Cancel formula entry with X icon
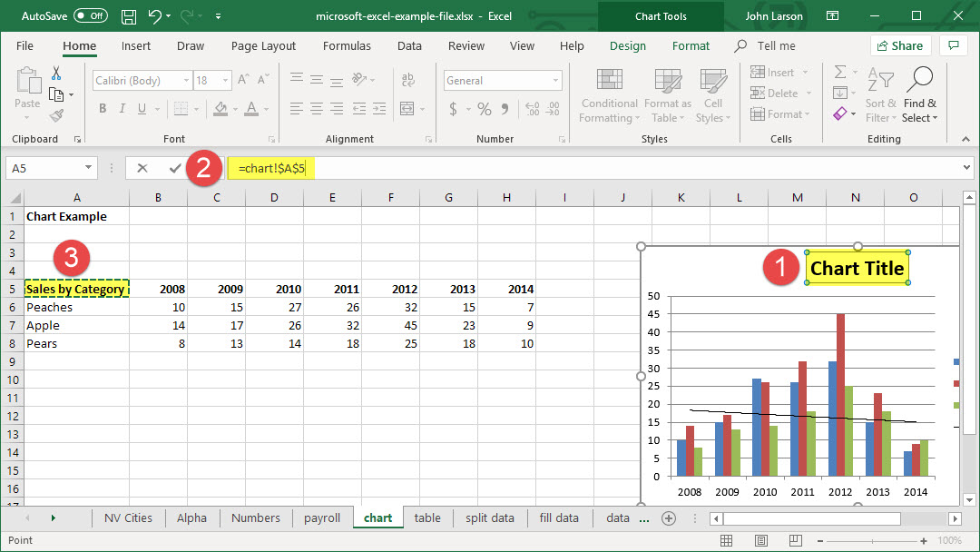Image resolution: width=980 pixels, height=552 pixels. tap(142, 168)
